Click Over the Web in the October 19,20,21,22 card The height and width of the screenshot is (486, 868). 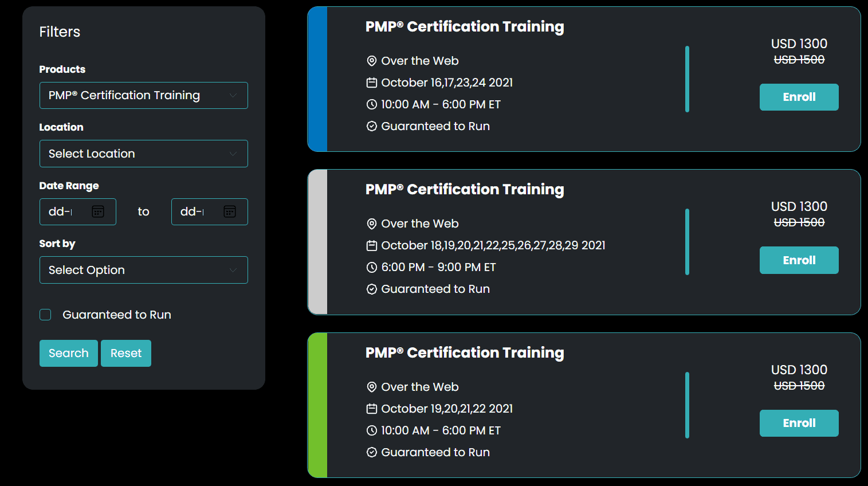pos(420,387)
